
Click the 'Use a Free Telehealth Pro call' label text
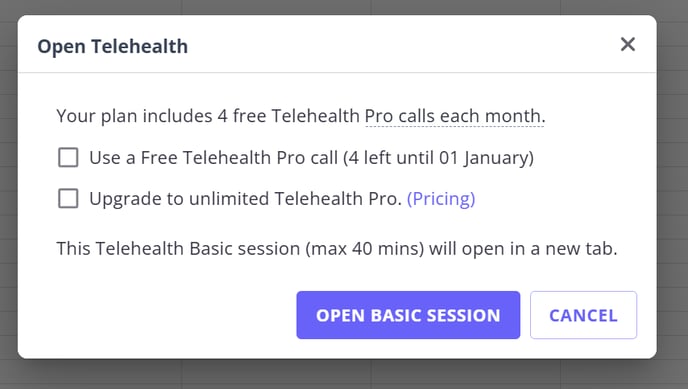pos(214,157)
